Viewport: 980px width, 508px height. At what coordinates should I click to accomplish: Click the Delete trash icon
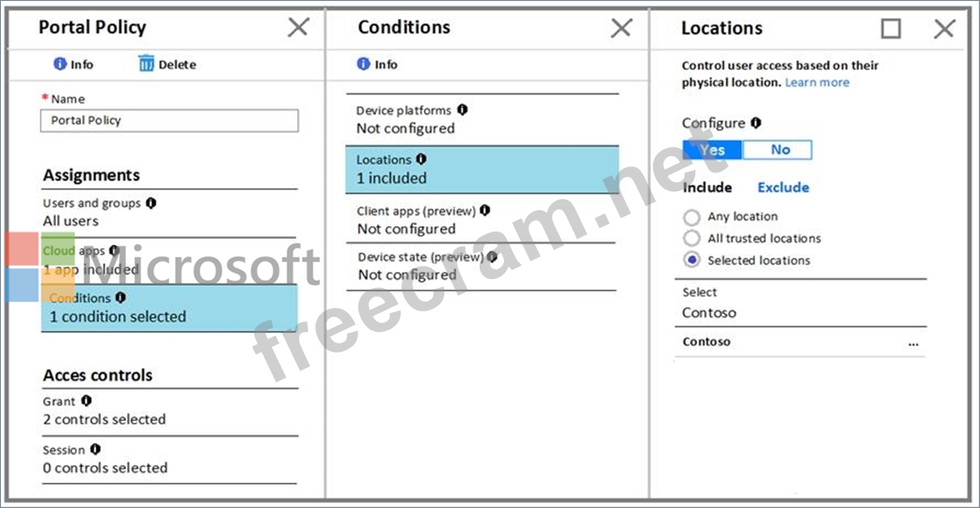(146, 64)
